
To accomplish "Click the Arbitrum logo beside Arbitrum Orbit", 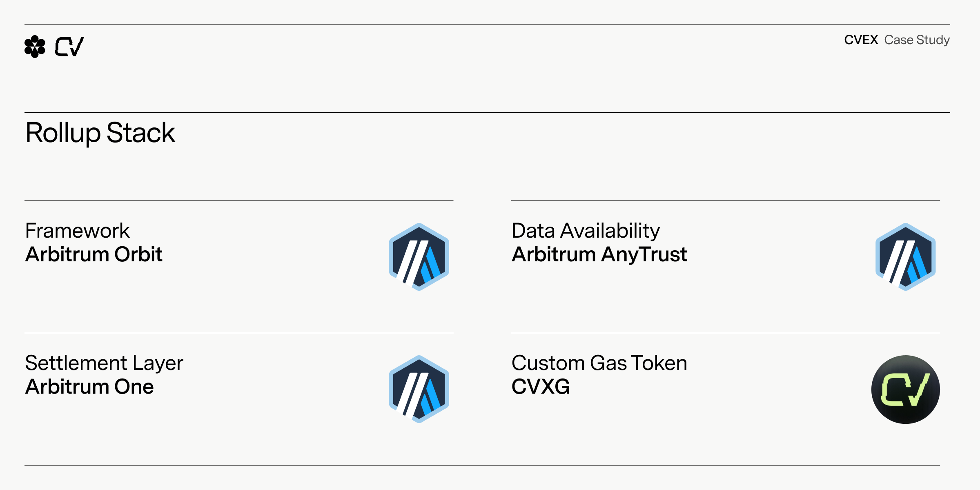I will click(x=419, y=257).
